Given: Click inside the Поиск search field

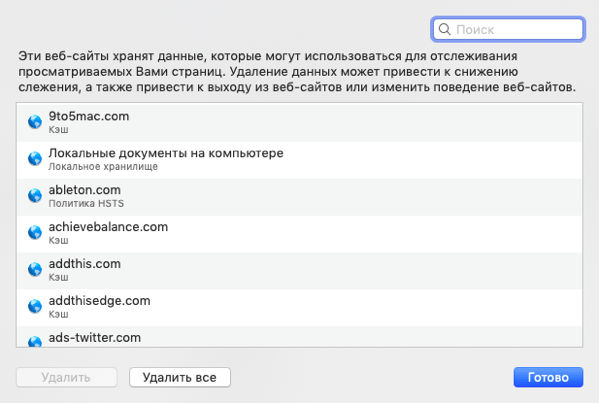Looking at the screenshot, I should pos(508,29).
